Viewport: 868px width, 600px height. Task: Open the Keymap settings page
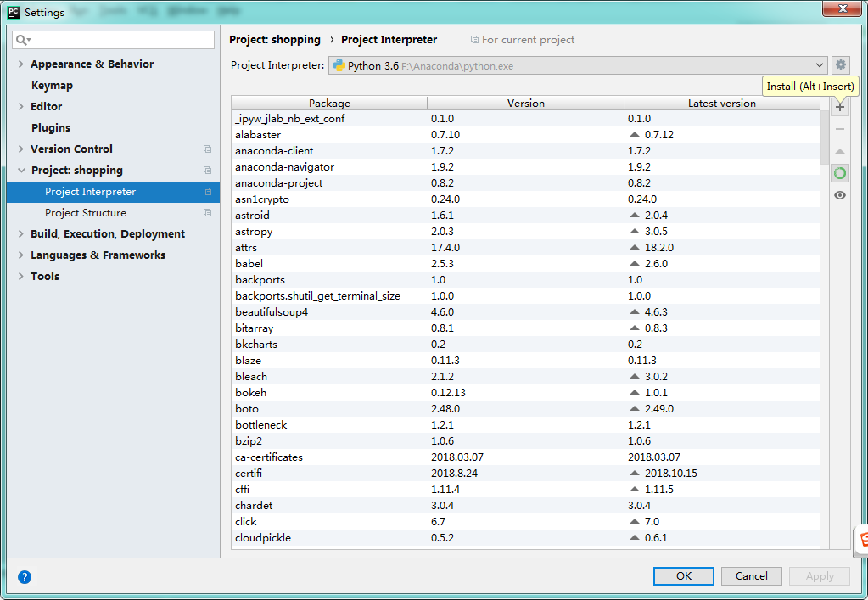point(52,85)
